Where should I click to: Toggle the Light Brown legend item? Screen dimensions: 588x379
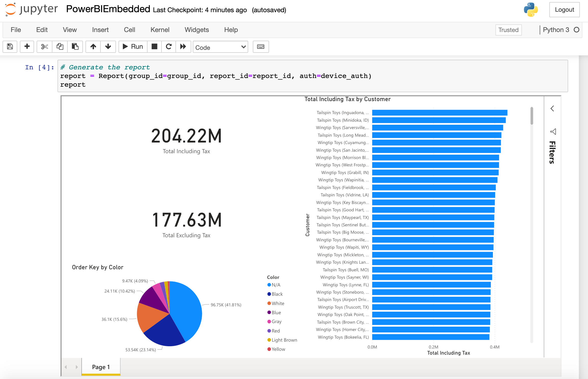[x=282, y=340]
